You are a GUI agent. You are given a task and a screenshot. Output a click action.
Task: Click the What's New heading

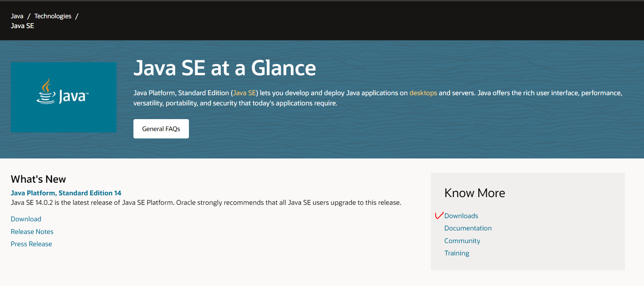click(x=38, y=179)
